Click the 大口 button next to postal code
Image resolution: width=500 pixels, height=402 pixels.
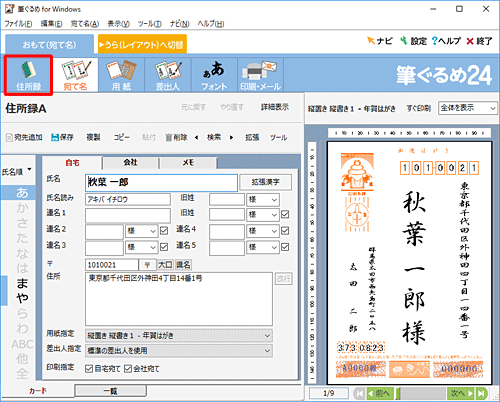tap(165, 265)
